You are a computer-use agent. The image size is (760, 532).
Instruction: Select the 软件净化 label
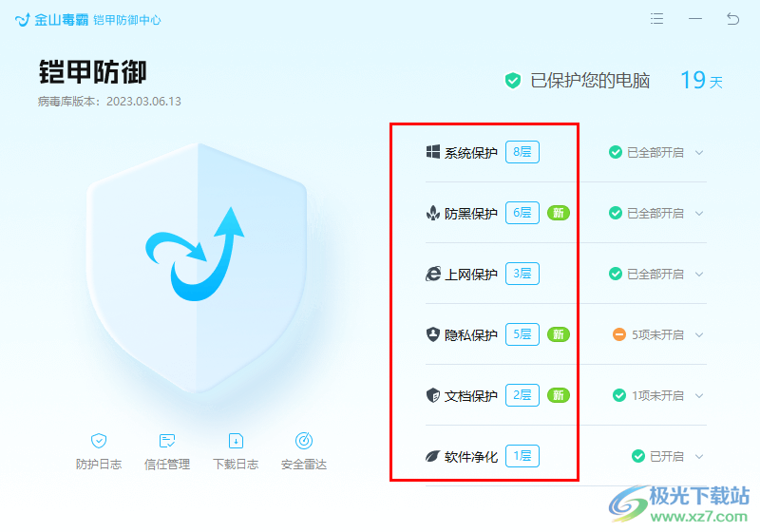(471, 457)
